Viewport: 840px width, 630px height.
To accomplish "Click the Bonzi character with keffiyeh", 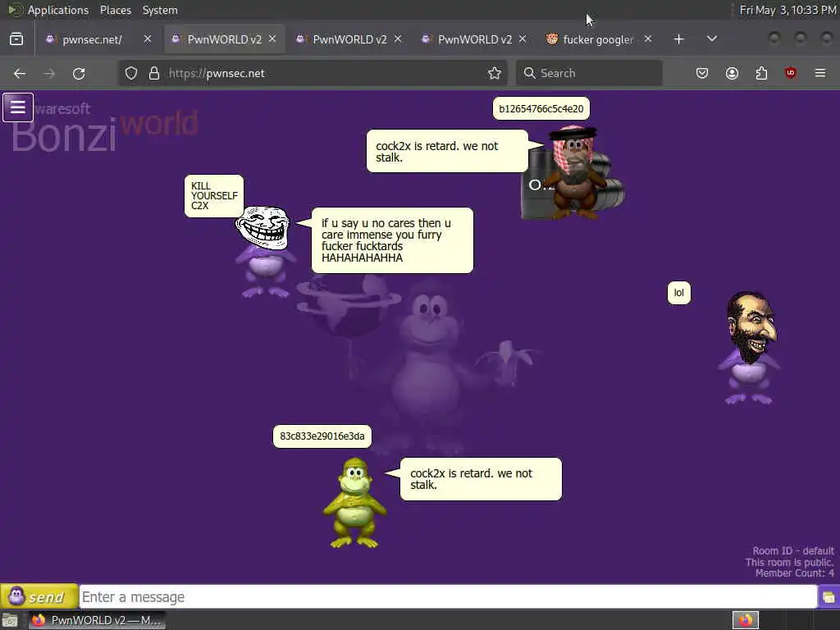I will (x=574, y=172).
